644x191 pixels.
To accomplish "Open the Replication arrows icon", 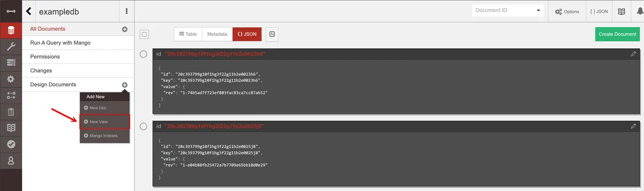I will click(11, 95).
